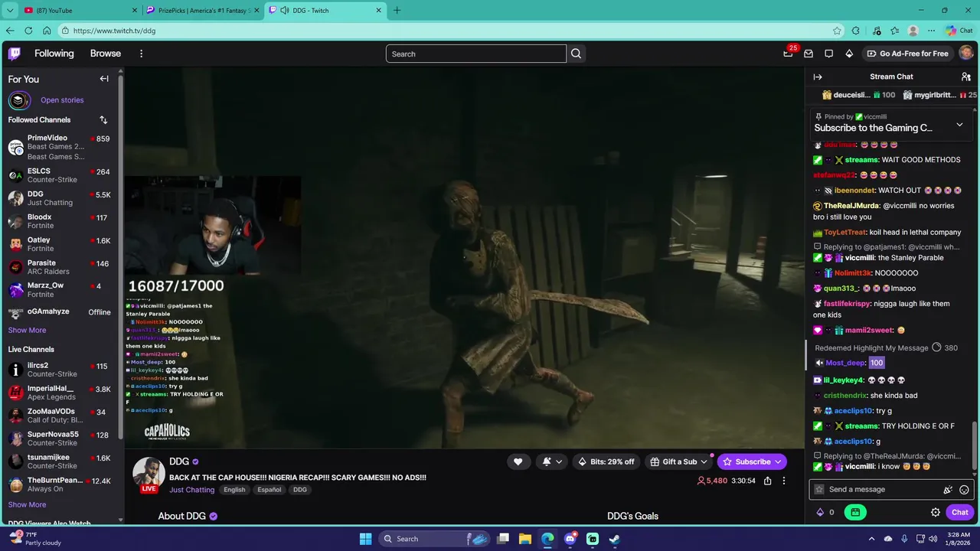Mute the DDG tab audio icon

(285, 11)
